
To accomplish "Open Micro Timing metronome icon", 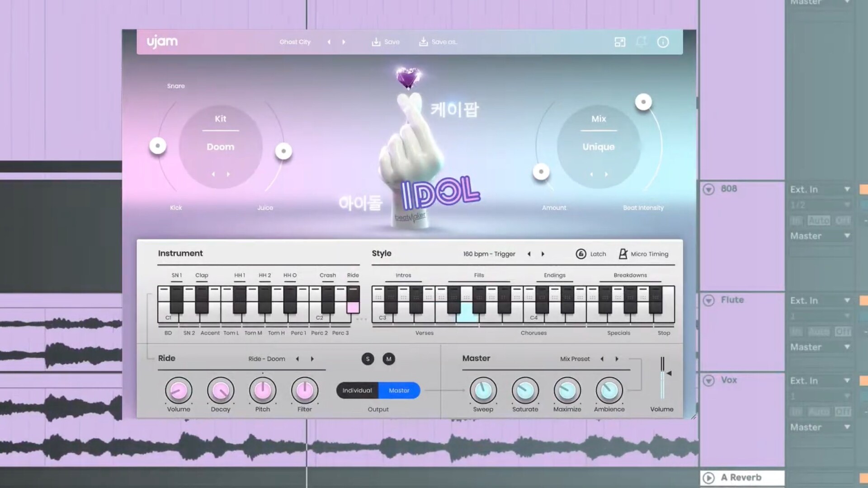I will tap(623, 254).
